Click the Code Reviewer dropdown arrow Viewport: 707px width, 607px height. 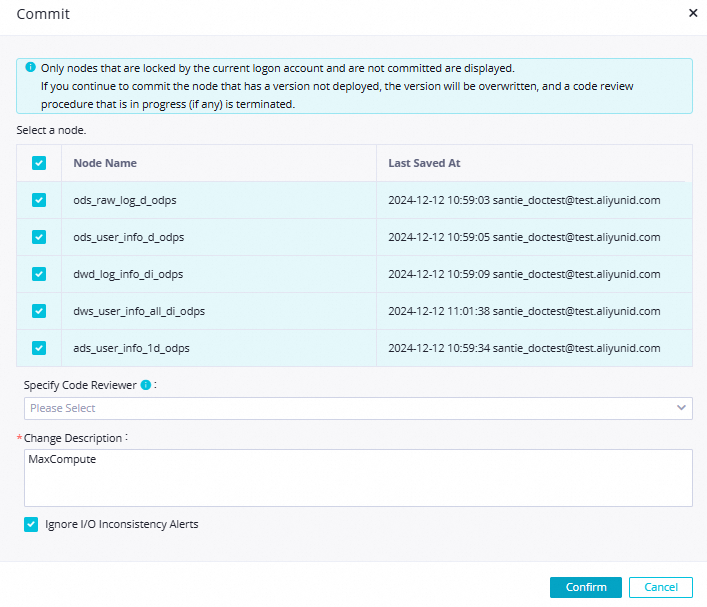coord(681,408)
